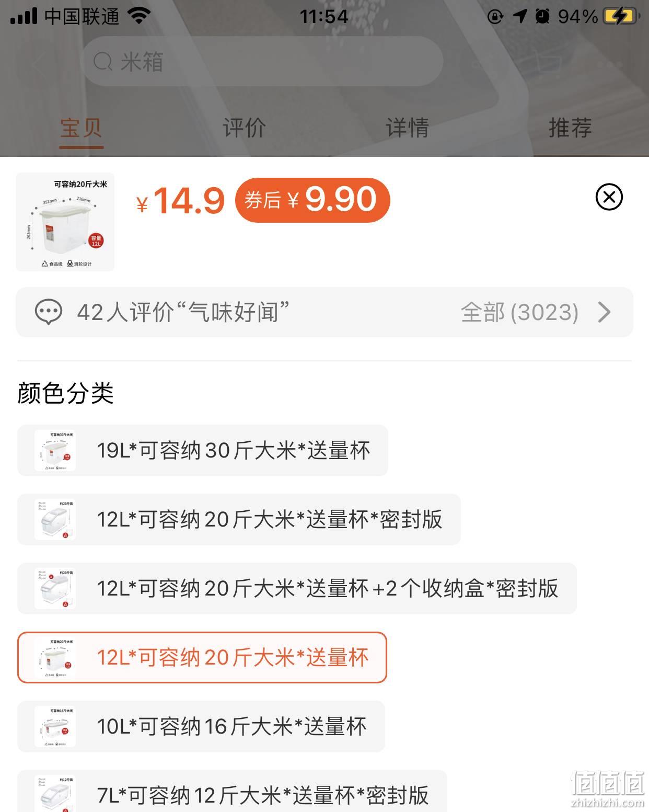Image resolution: width=649 pixels, height=812 pixels.
Task: Open all 3023 reviews chevron
Action: point(604,312)
